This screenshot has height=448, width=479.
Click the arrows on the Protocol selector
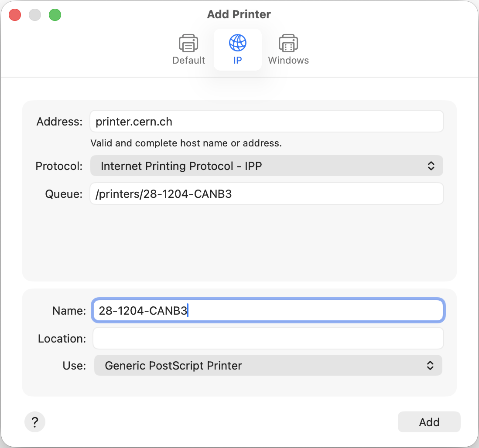pyautogui.click(x=431, y=166)
